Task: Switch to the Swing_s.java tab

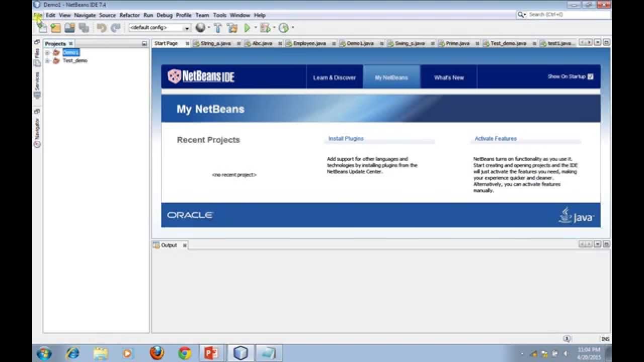Action: pos(410,44)
